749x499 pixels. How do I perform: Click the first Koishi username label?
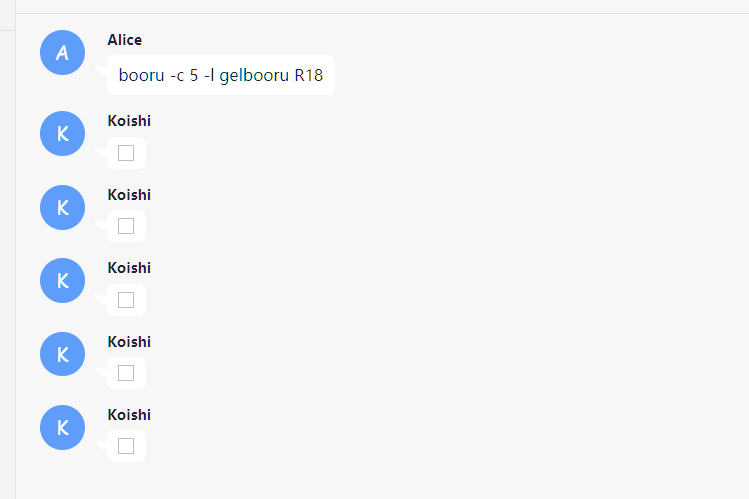click(129, 121)
